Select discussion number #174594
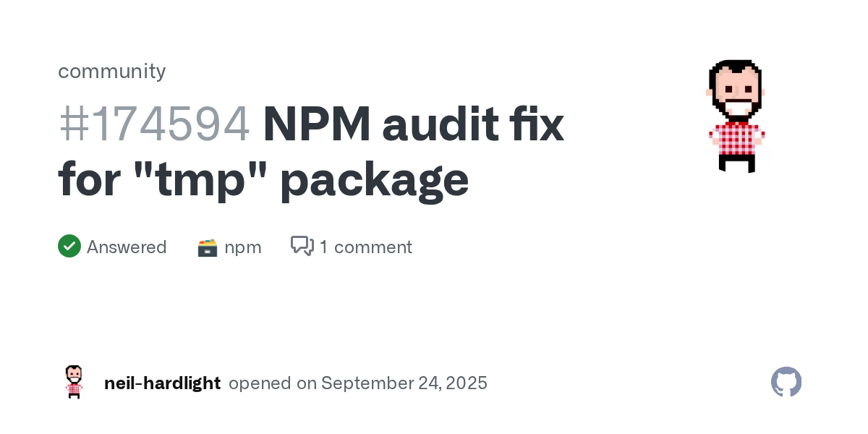Image resolution: width=868 pixels, height=434 pixels. tap(154, 124)
